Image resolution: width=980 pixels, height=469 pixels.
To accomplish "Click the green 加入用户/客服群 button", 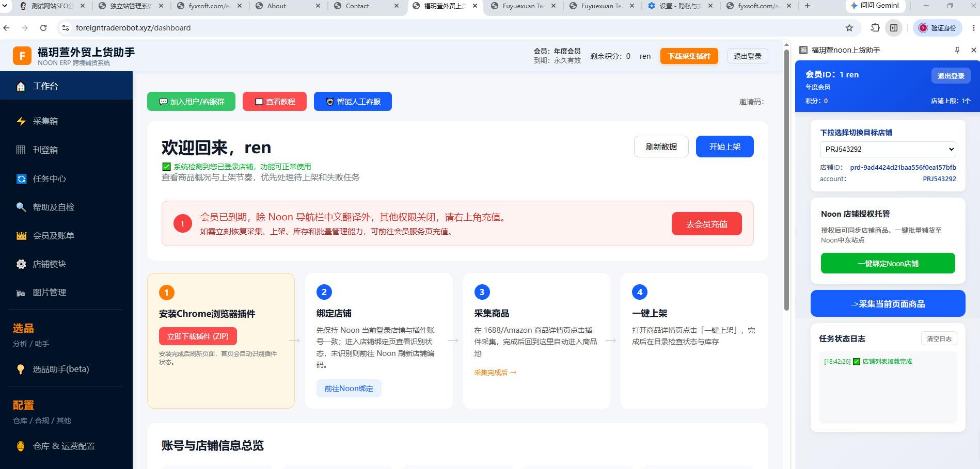I will point(191,102).
